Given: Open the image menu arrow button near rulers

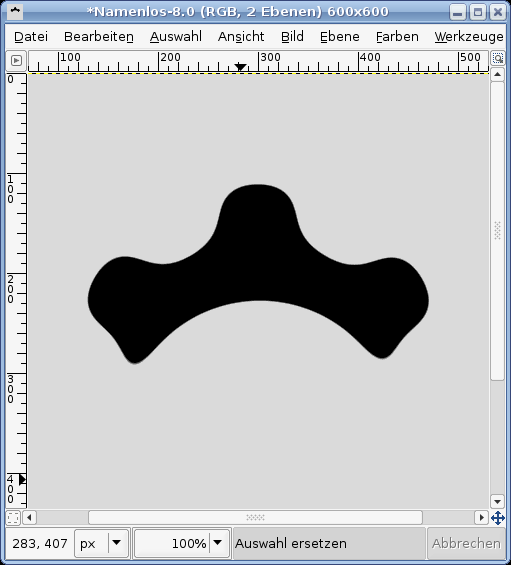Looking at the screenshot, I should click(16, 61).
